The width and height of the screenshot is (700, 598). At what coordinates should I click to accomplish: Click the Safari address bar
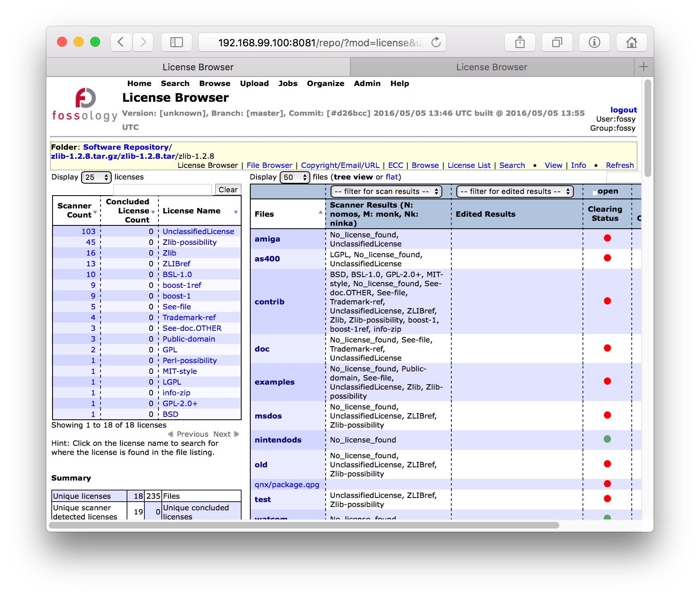pos(322,42)
